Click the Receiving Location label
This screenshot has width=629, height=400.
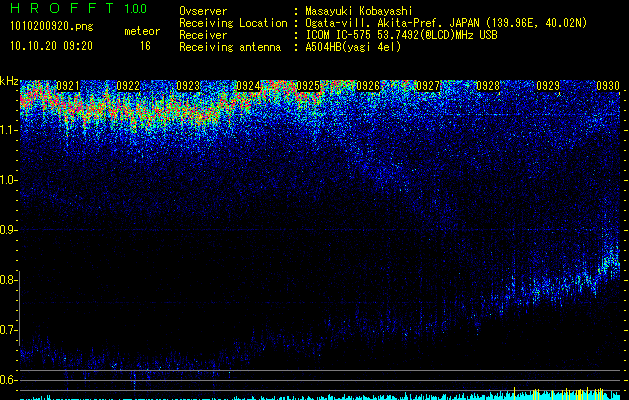pyautogui.click(x=233, y=23)
